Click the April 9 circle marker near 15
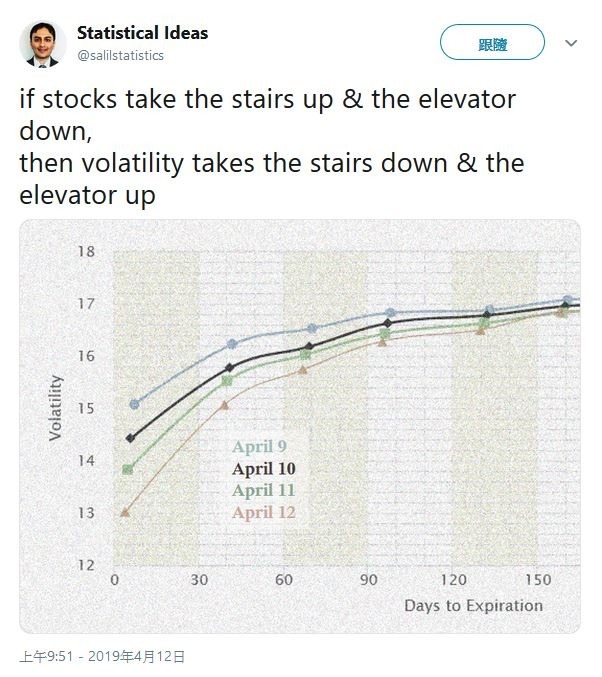The image size is (602, 677). [x=134, y=404]
